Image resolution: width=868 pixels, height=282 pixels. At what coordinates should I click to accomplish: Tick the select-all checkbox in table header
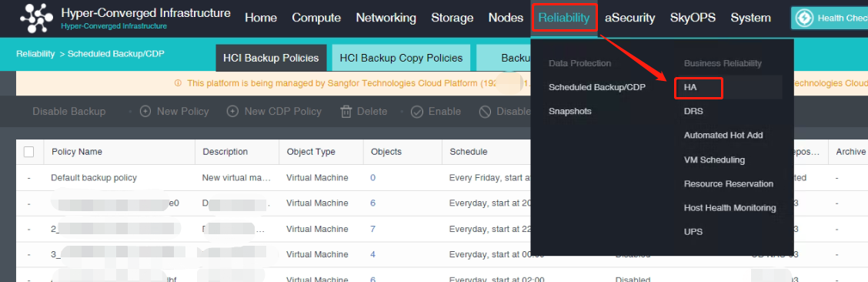tap(28, 152)
